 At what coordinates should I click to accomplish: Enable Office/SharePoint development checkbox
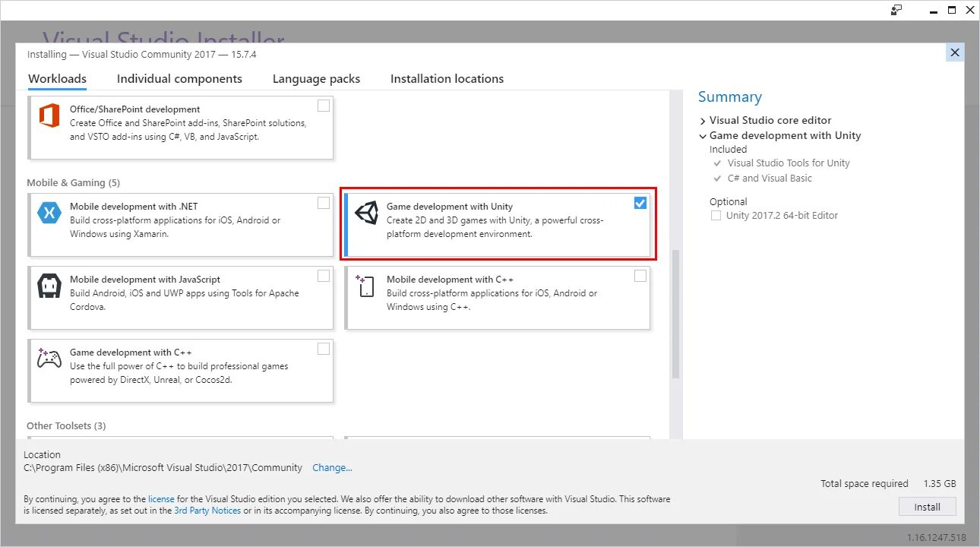click(324, 106)
